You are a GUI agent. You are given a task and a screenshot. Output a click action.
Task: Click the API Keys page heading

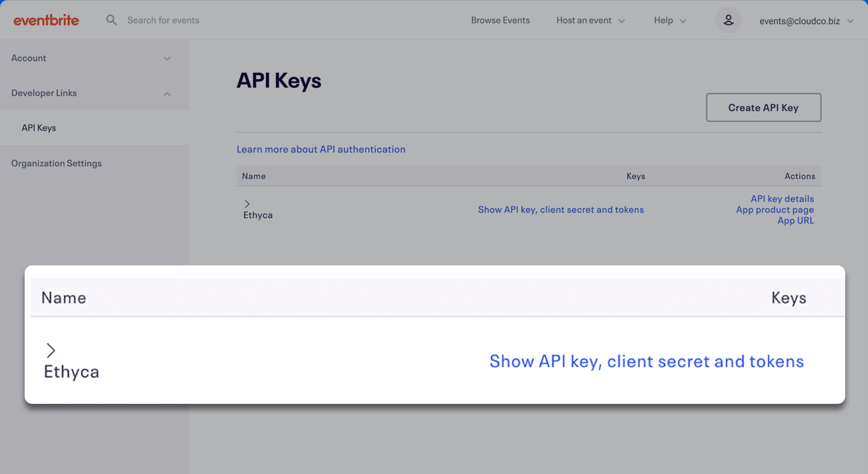click(x=279, y=81)
